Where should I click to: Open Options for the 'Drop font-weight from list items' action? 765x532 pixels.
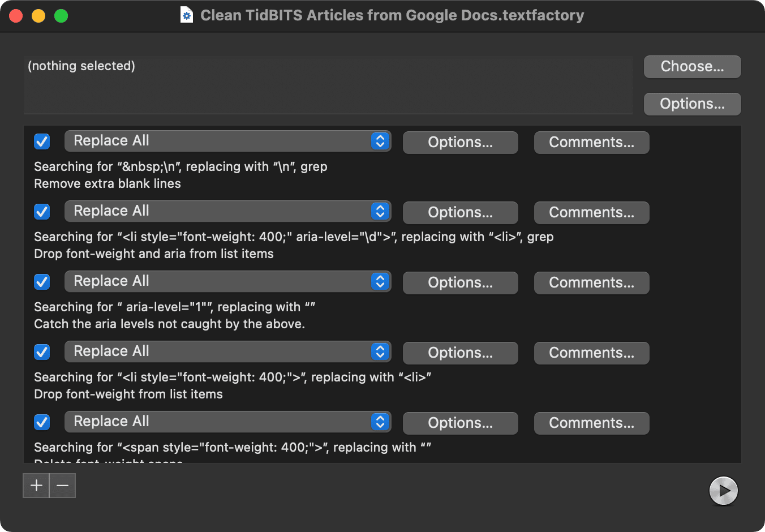coord(460,353)
